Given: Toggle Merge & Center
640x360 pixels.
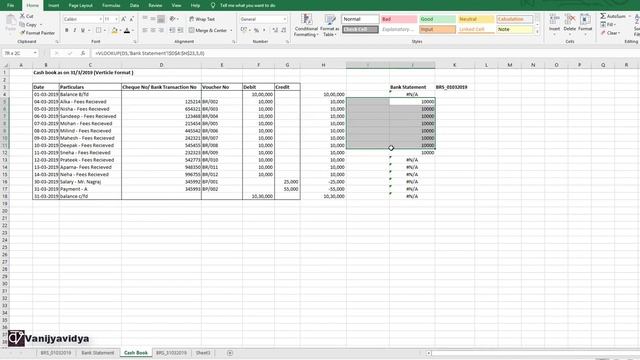Looking at the screenshot, I should 208,30.
